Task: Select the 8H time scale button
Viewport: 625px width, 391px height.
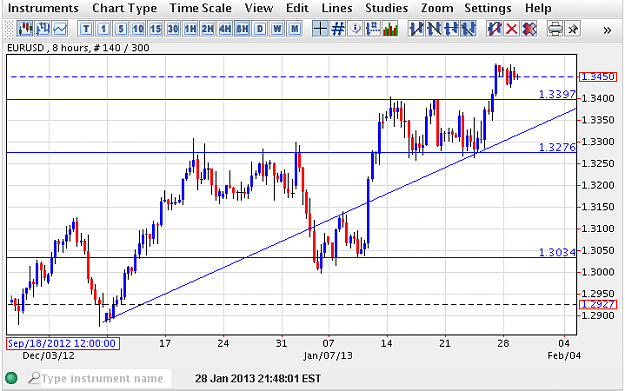Action: [x=242, y=29]
